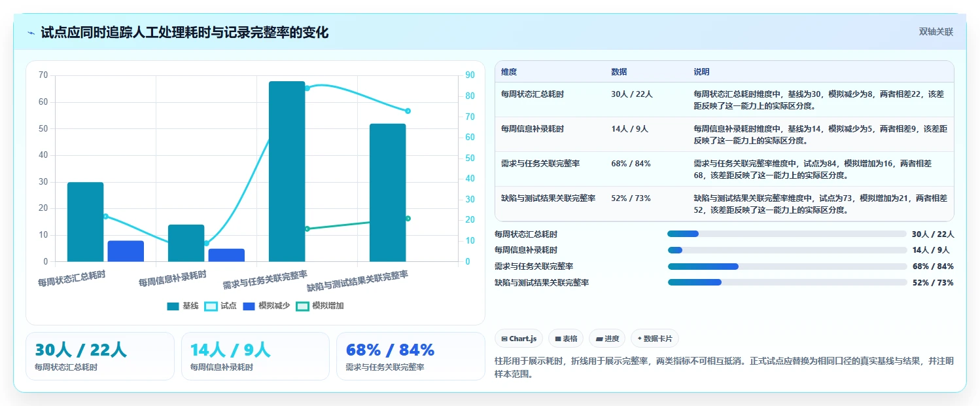The height and width of the screenshot is (406, 980).
Task: Click the x-axis label 每周信息补录耗时
Action: (172, 278)
